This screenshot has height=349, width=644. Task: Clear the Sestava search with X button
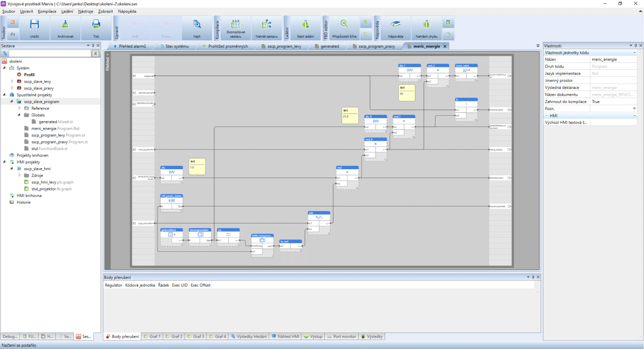(x=95, y=53)
